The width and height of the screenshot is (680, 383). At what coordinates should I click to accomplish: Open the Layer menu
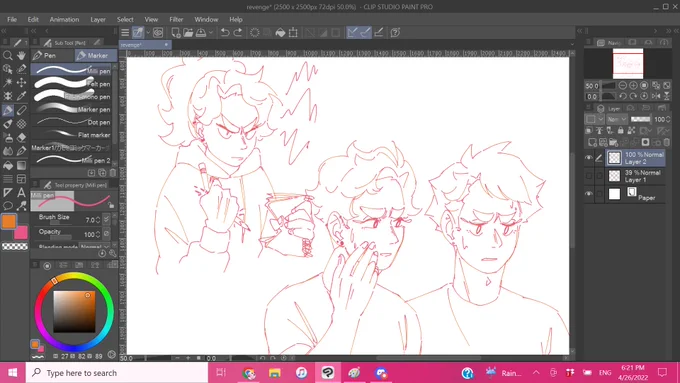[98, 20]
